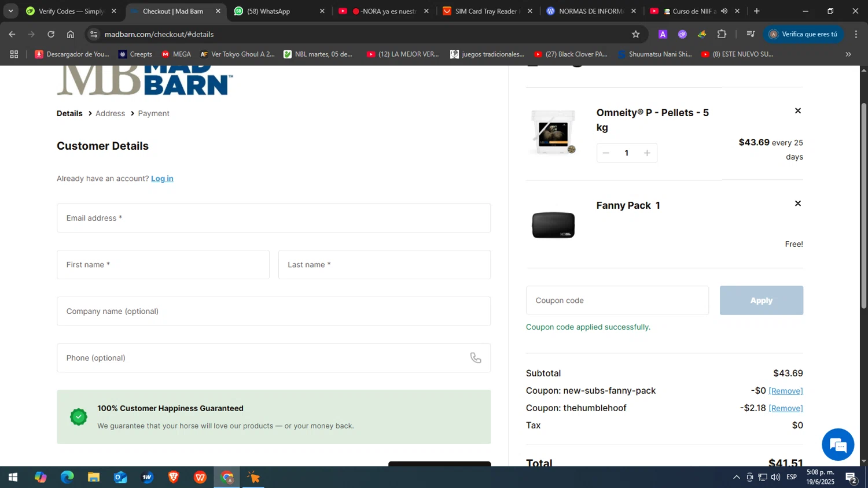Click the Log in link
Viewport: 868px width, 488px height.
click(x=162, y=179)
